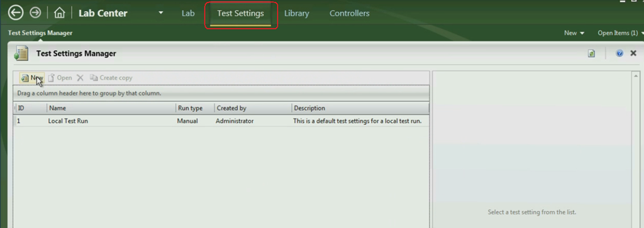The image size is (644, 228).
Task: Click the default test settings description cell
Action: point(357,121)
